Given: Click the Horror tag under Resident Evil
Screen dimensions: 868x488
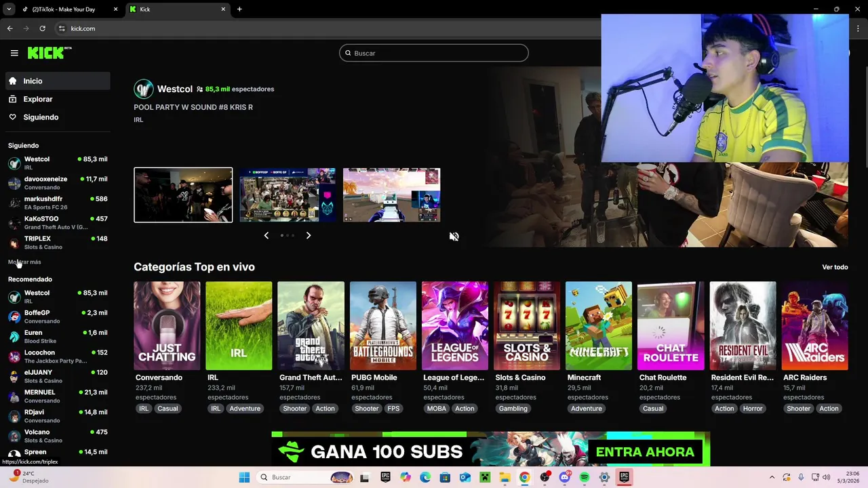Looking at the screenshot, I should point(753,409).
